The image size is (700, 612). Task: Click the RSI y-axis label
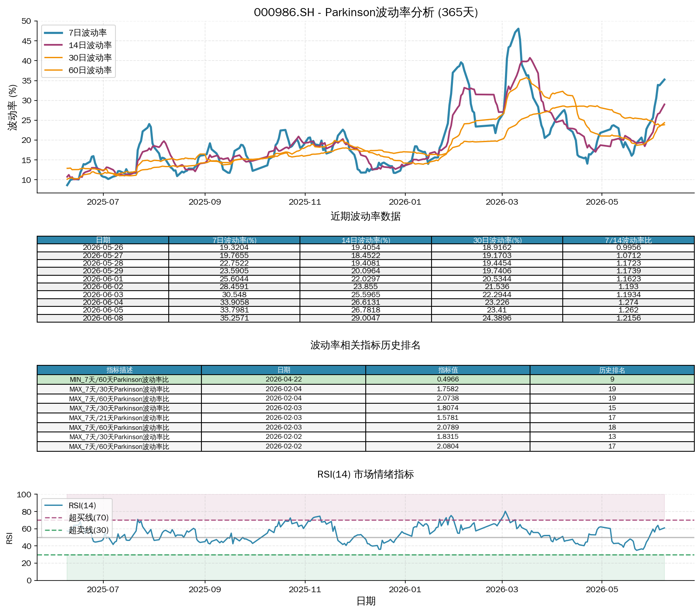(x=10, y=538)
